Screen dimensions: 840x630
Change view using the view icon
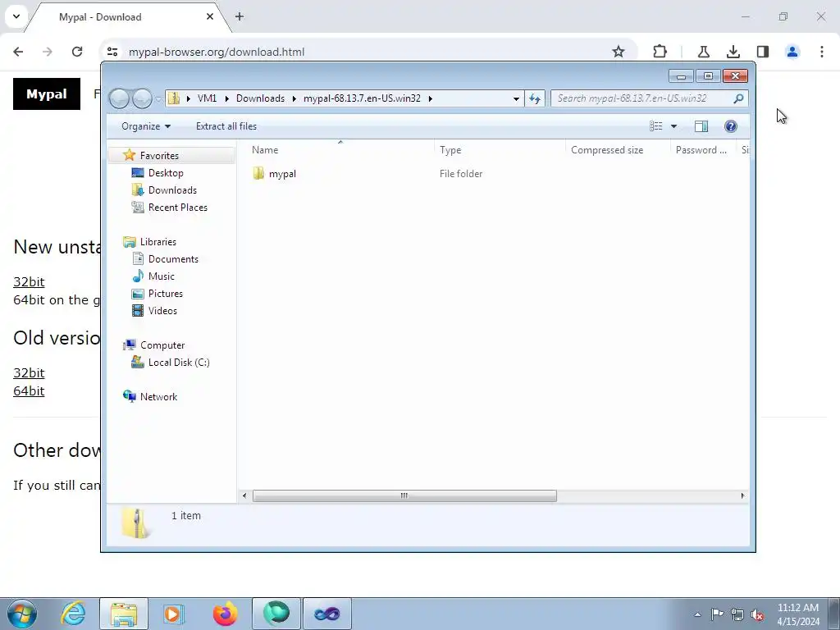(655, 126)
